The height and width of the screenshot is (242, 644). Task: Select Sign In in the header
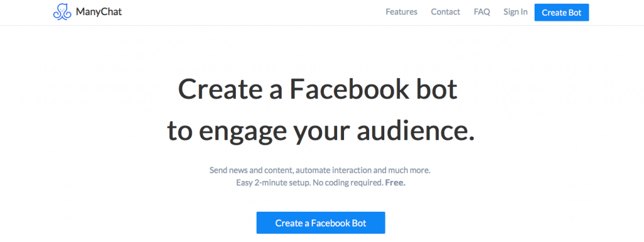(516, 12)
